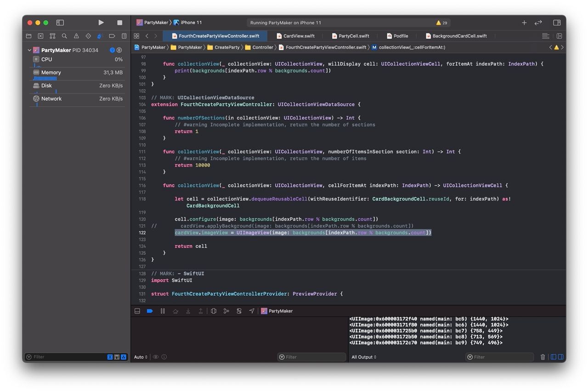Open the All Output dropdown

(364, 357)
